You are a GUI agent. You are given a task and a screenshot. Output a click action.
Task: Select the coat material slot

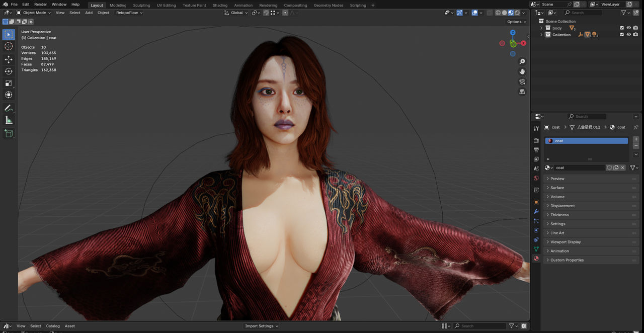click(586, 141)
